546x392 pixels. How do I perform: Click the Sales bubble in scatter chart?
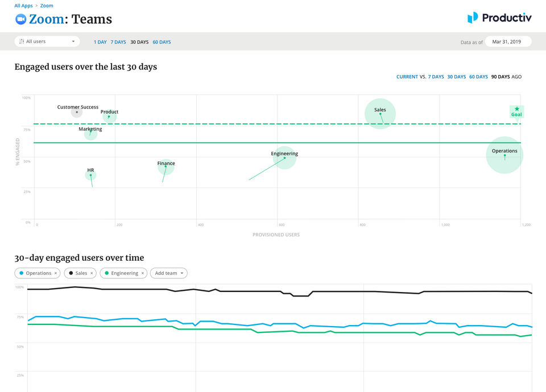[380, 114]
